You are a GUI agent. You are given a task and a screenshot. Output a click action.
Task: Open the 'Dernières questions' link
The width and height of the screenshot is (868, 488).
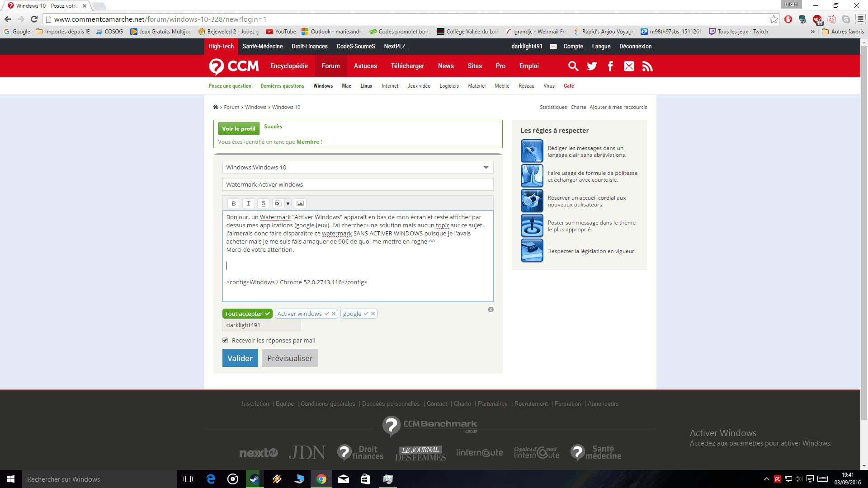click(x=282, y=86)
